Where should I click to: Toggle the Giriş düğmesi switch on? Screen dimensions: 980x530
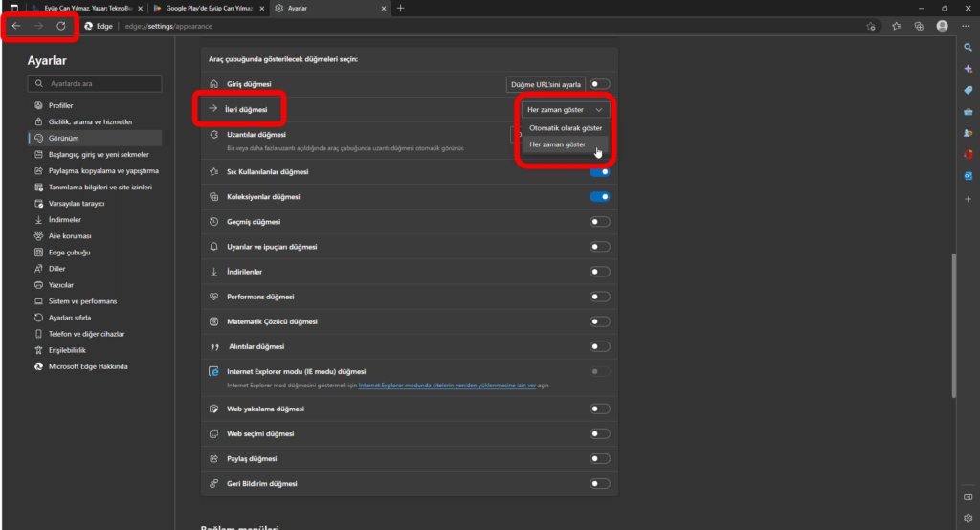click(600, 85)
